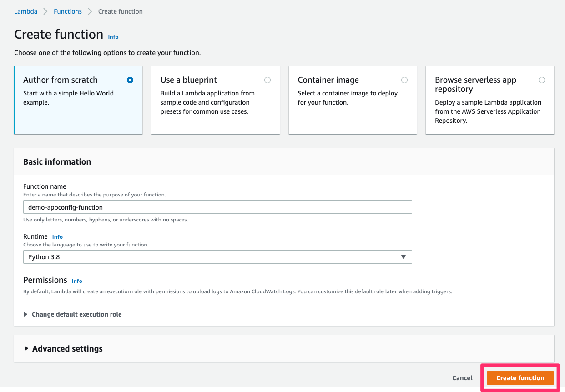Open the Runtime dropdown showing Python 3.8
Screen dimensions: 565x392
217,257
